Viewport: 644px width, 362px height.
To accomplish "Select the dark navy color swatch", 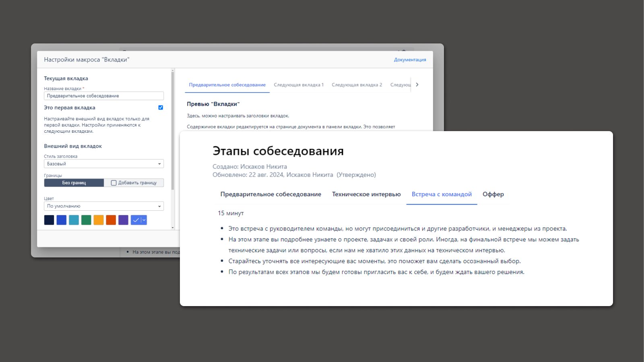I will [49, 220].
